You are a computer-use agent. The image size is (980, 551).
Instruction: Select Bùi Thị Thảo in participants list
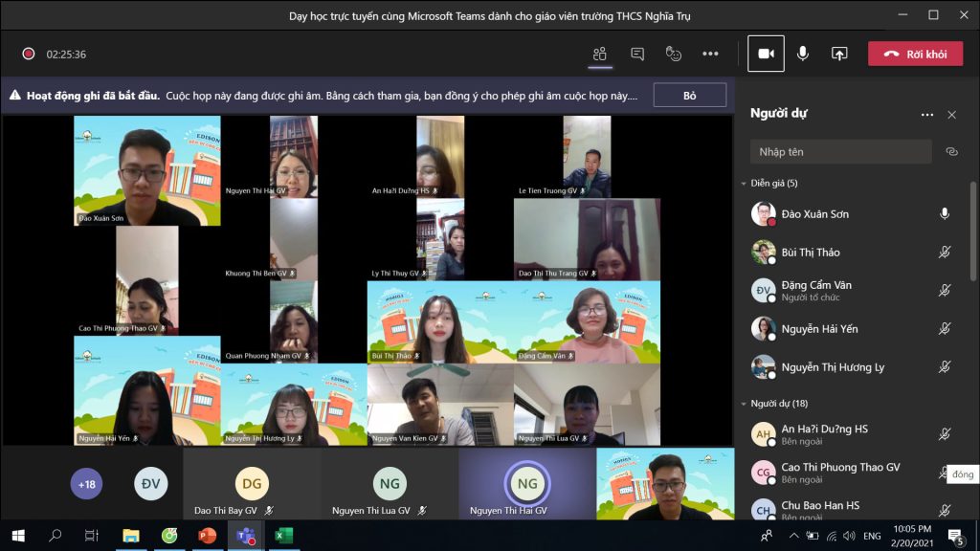(x=810, y=253)
